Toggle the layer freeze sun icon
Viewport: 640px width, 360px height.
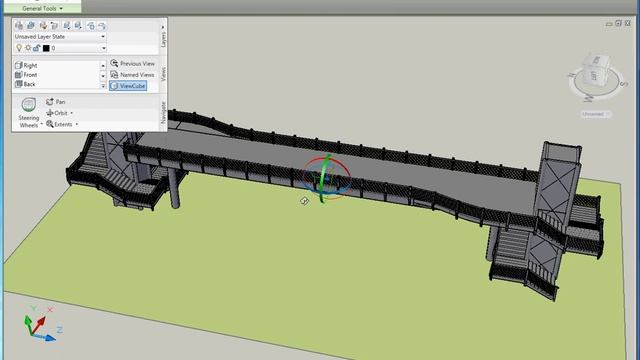tap(28, 48)
